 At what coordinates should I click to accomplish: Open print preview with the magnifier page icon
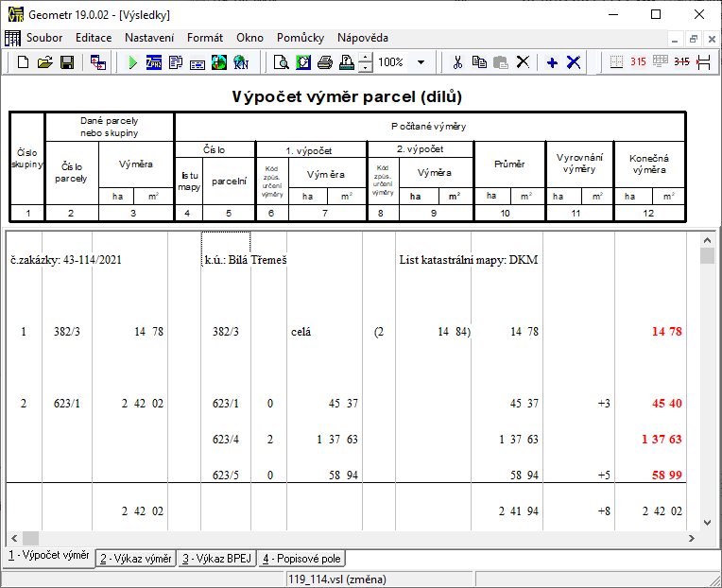pyautogui.click(x=281, y=62)
